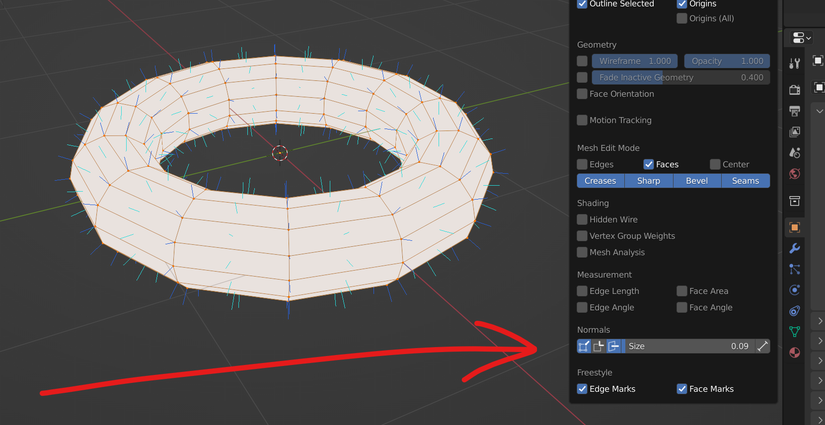Enable the Face Orientation checkbox
Screen dimensions: 825x425
coord(583,94)
